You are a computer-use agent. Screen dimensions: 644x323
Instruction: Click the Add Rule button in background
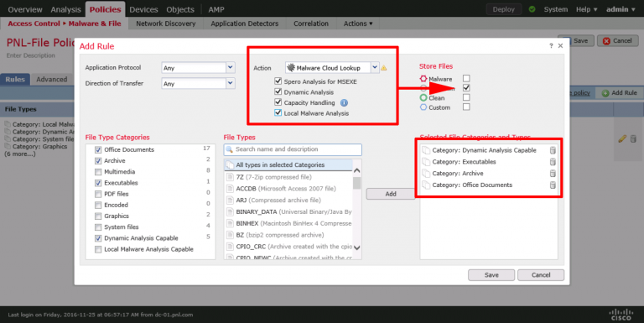(x=620, y=93)
